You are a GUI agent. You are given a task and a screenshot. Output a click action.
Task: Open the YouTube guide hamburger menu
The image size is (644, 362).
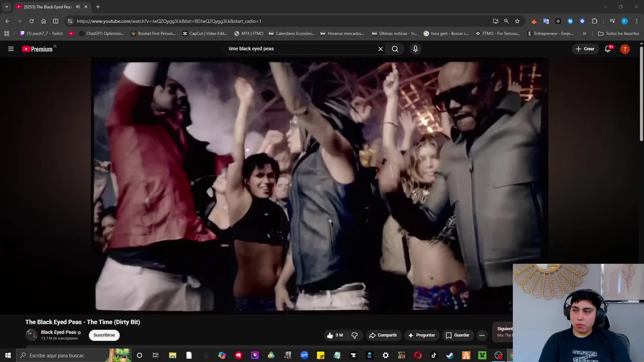[11, 49]
